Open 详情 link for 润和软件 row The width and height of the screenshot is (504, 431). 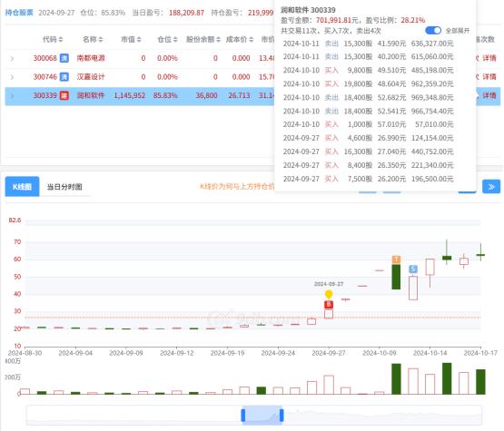pyautogui.click(x=489, y=95)
